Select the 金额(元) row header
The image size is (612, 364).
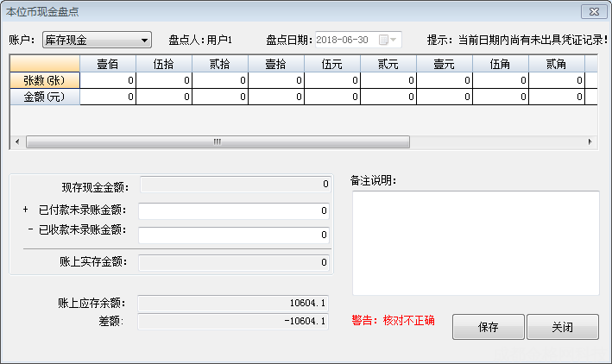(45, 97)
